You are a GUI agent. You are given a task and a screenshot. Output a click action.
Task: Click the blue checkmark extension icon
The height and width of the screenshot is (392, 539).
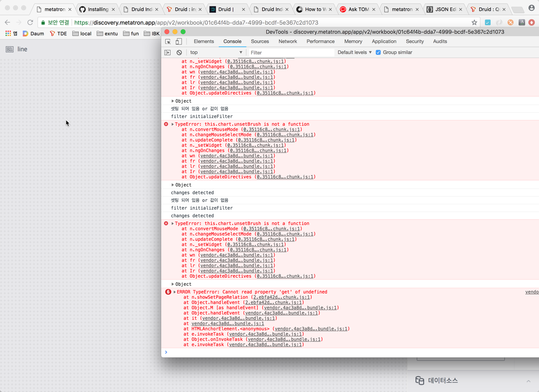pyautogui.click(x=488, y=22)
